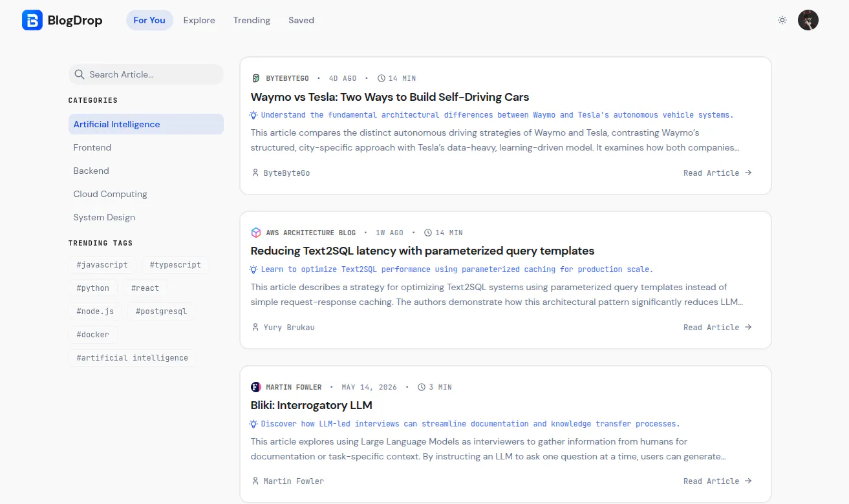Open Read Article for the Text2SQL post

coord(718,328)
